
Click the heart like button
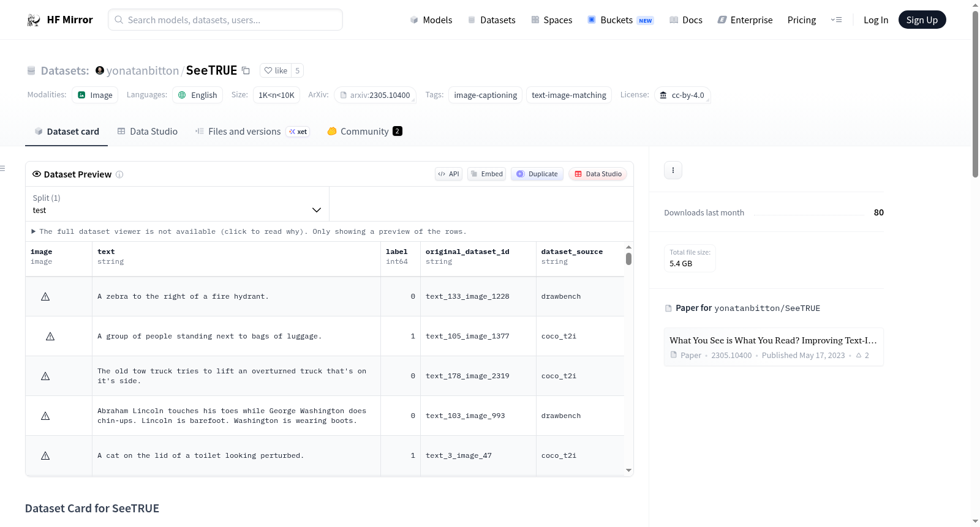click(x=276, y=70)
